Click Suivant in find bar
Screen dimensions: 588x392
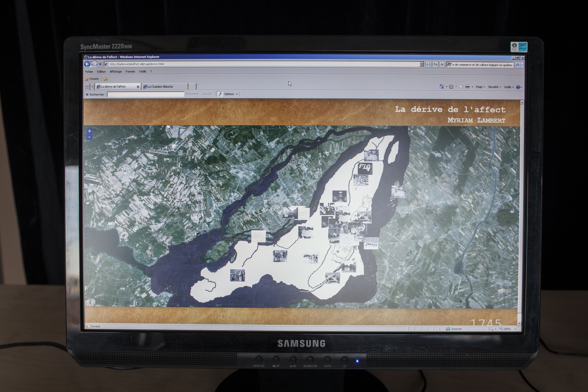[x=207, y=94]
